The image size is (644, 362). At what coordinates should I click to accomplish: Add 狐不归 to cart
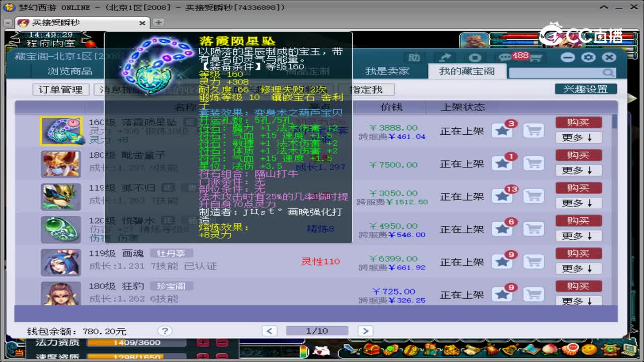click(x=533, y=196)
